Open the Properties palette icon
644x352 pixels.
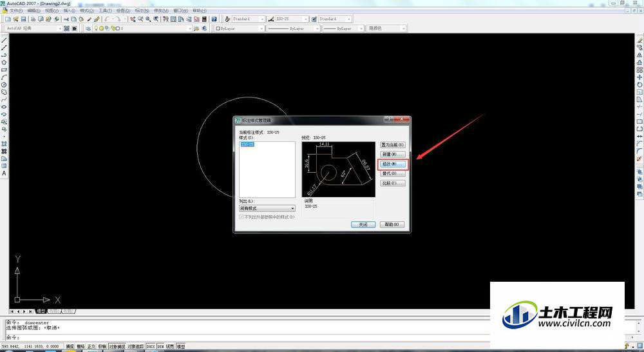click(165, 19)
